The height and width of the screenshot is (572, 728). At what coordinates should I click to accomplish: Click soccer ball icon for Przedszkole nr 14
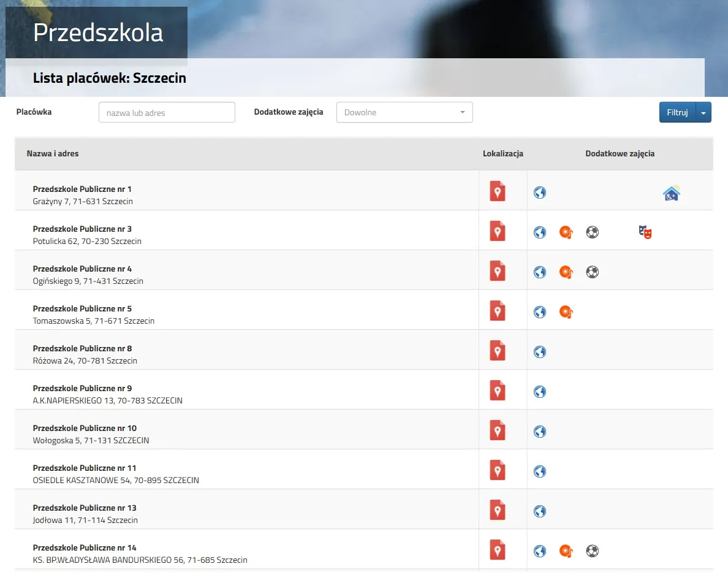click(x=592, y=551)
